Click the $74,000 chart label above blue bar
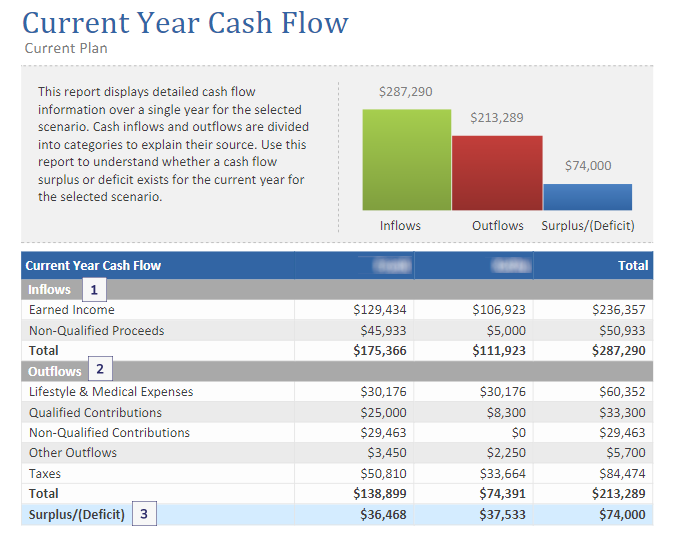The image size is (673, 544). tap(588, 166)
